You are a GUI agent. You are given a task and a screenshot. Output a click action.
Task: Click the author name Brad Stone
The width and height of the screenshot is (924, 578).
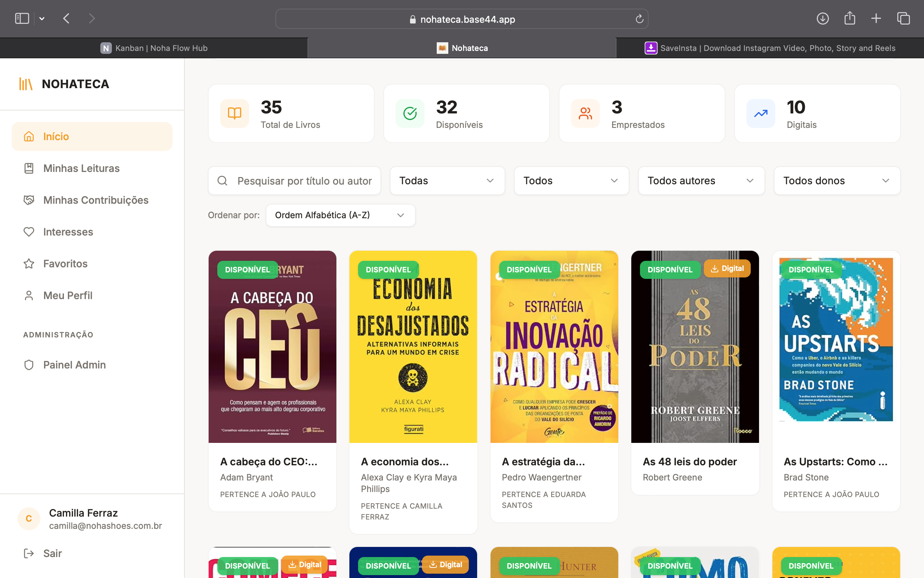(x=806, y=478)
